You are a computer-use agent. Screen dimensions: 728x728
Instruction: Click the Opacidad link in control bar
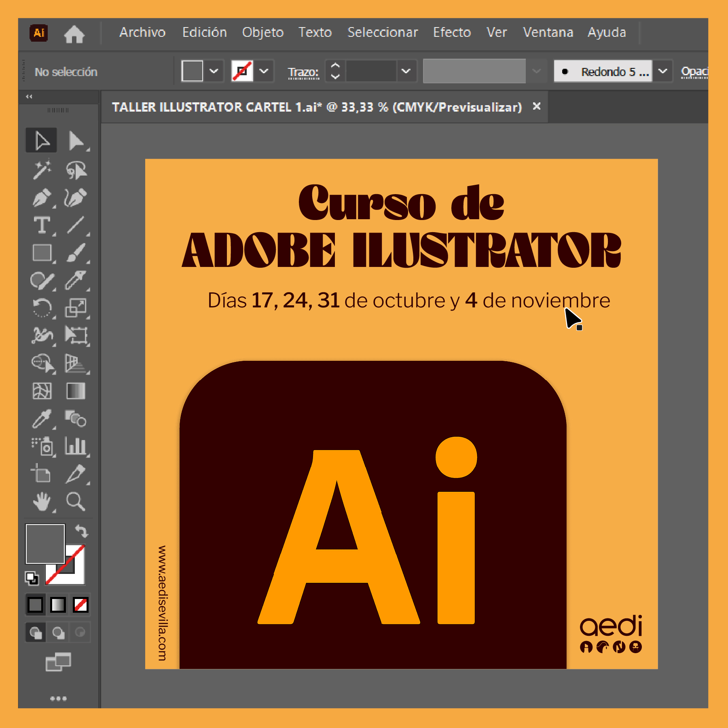(694, 72)
